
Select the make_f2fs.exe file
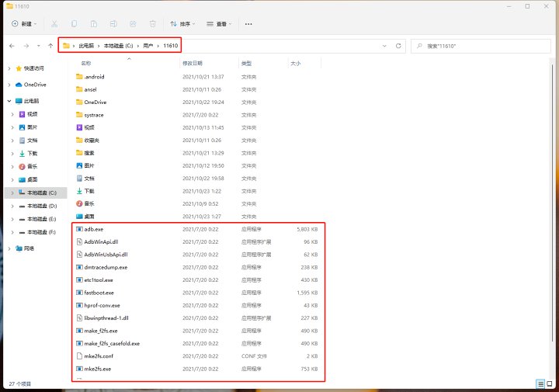click(x=198, y=331)
